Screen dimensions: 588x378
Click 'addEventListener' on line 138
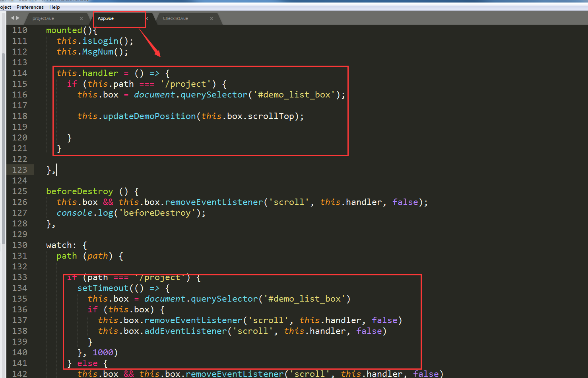(x=186, y=331)
